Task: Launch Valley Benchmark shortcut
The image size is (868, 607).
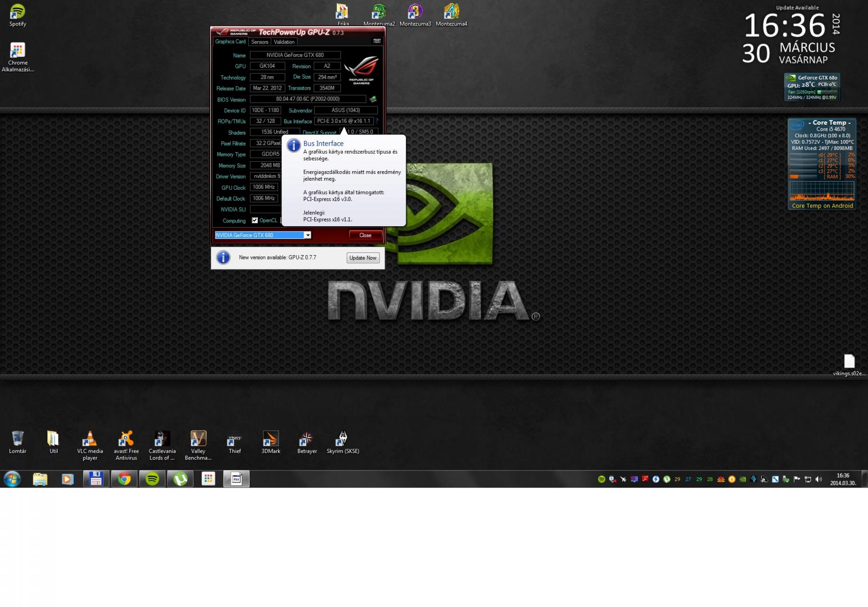Action: (x=198, y=445)
